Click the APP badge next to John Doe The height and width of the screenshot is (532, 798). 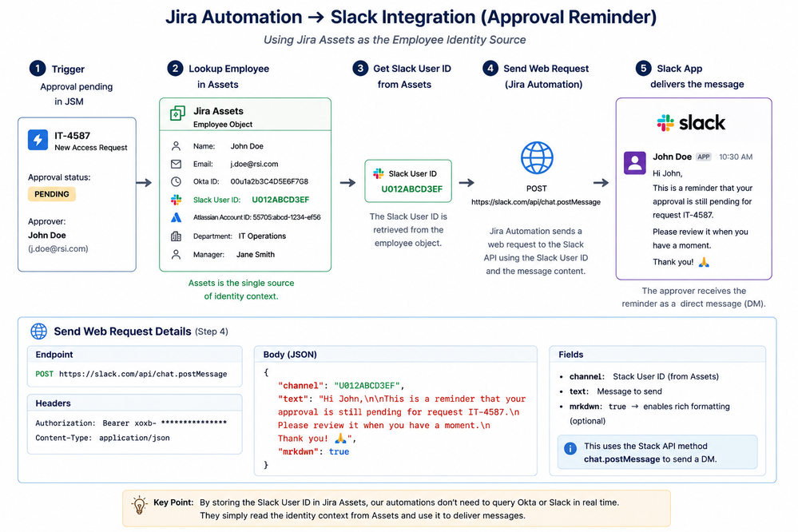(704, 157)
